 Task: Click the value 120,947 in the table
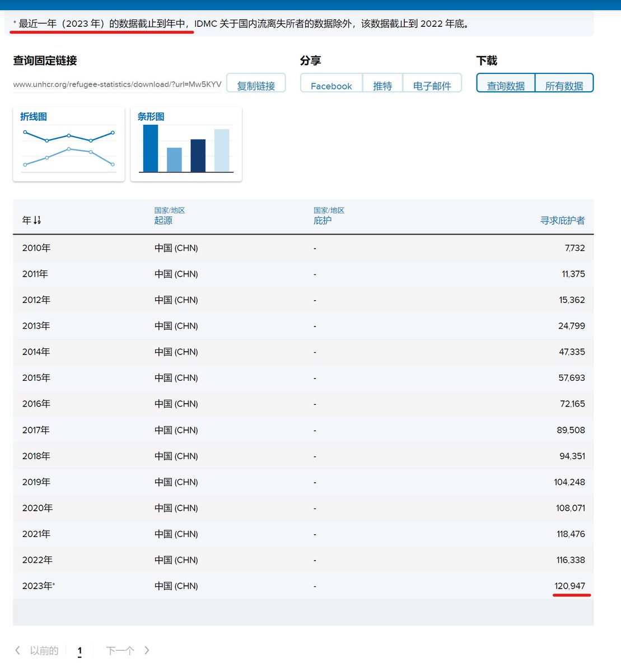coord(569,586)
